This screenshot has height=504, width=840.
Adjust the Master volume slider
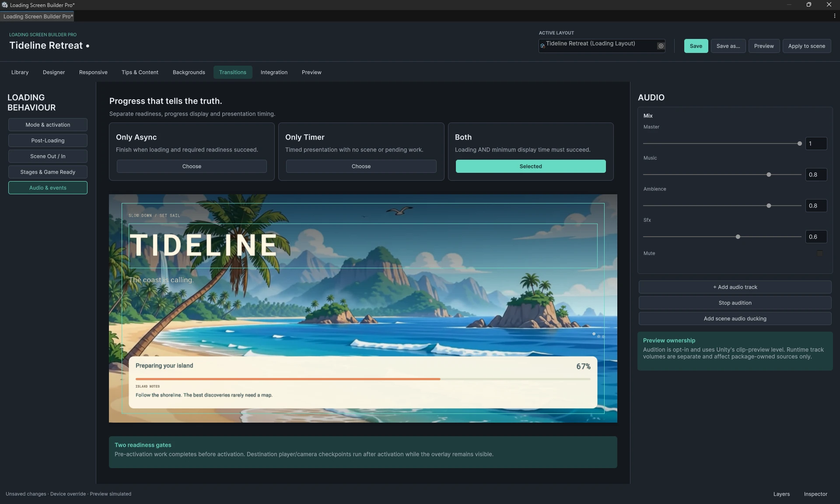coord(722,143)
